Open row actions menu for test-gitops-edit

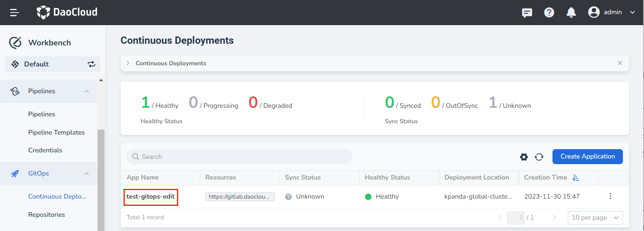tap(610, 197)
